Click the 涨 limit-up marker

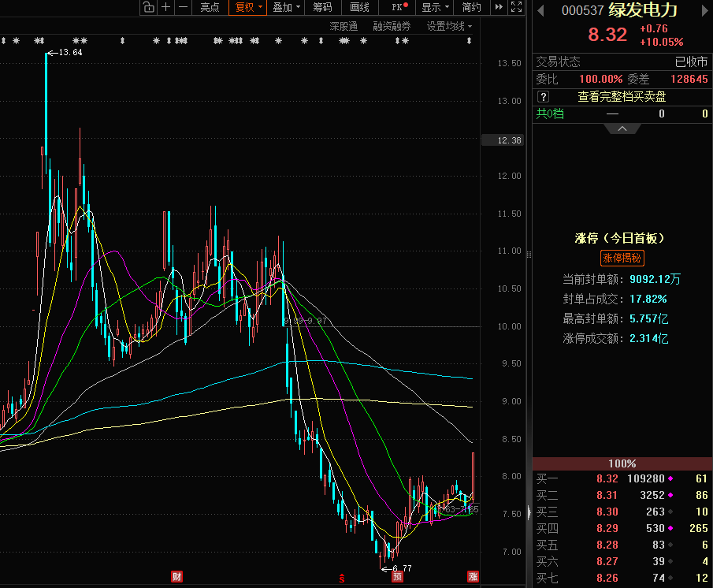point(473,577)
